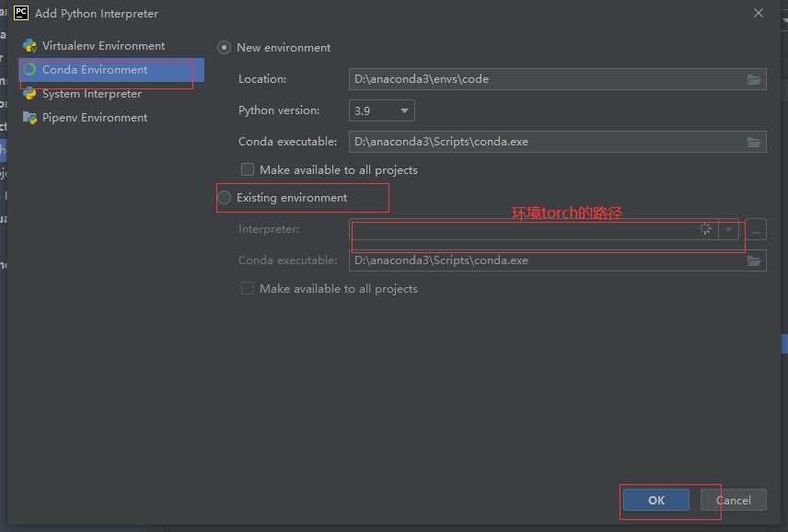The width and height of the screenshot is (788, 532).
Task: Confirm with the OK button
Action: pos(655,500)
